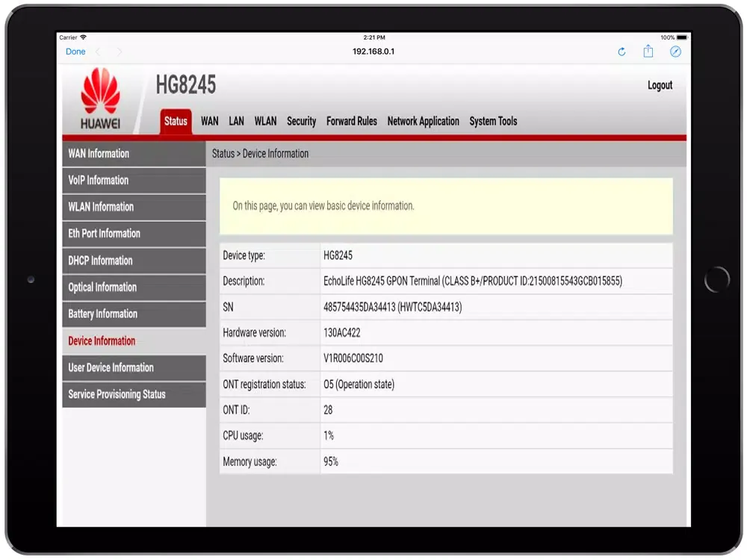Click the HG8245 page title
747x560 pixels.
[x=186, y=85]
